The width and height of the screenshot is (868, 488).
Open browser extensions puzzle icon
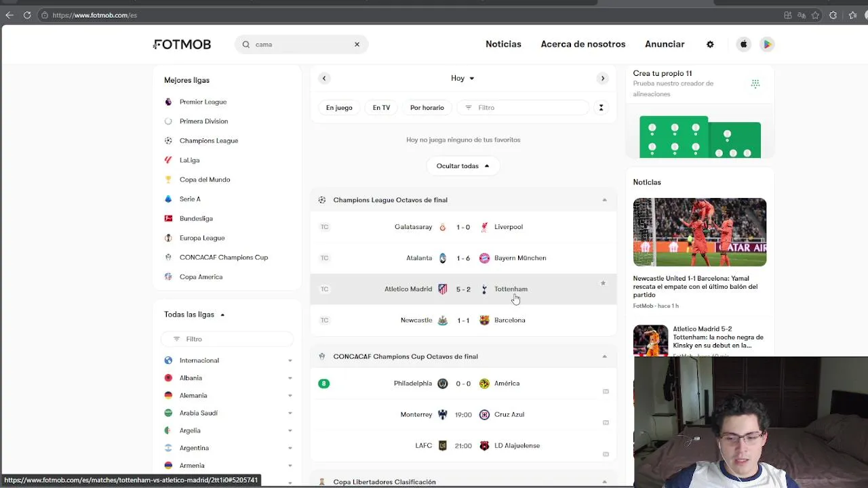tap(833, 15)
